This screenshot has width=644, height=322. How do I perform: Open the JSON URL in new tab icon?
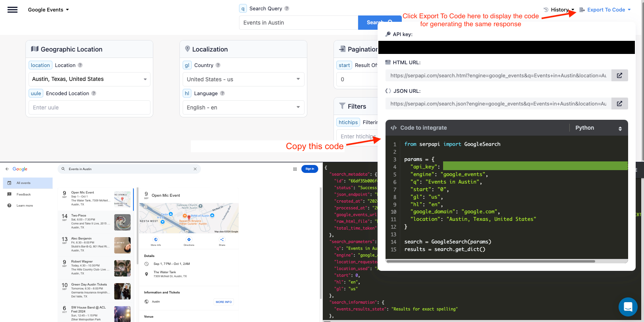click(x=619, y=103)
